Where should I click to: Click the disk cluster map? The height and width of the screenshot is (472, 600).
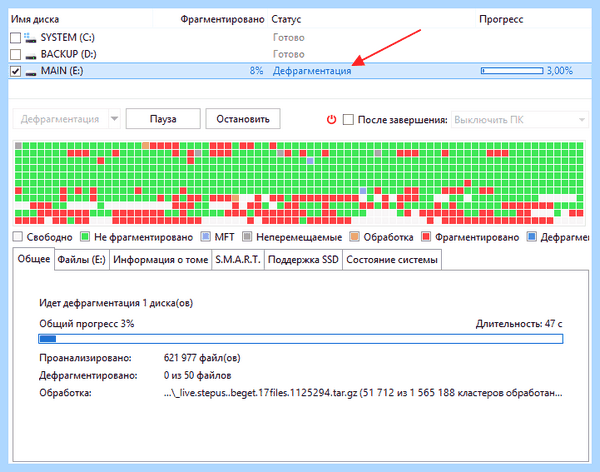coord(299,183)
